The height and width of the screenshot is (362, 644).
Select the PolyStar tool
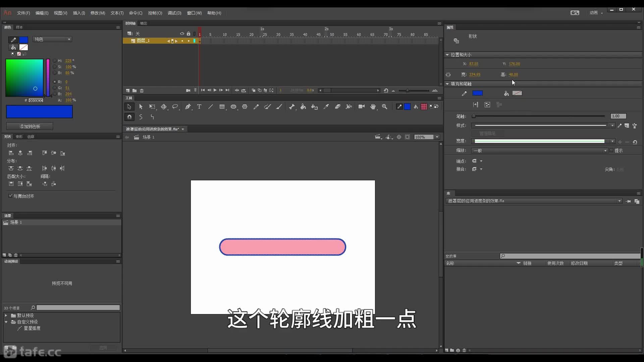click(245, 107)
